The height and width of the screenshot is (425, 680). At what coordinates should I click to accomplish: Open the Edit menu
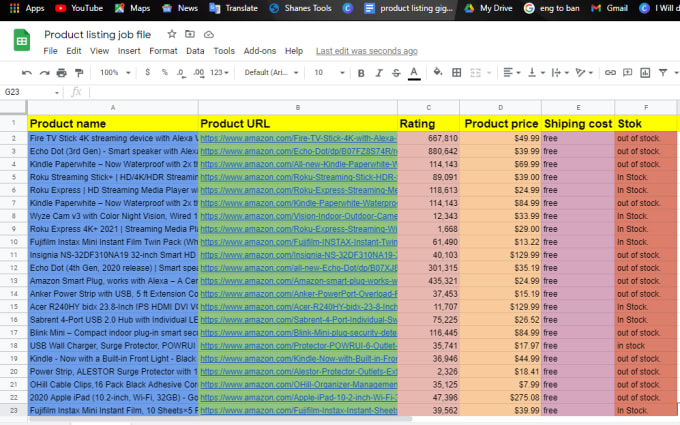[x=74, y=51]
